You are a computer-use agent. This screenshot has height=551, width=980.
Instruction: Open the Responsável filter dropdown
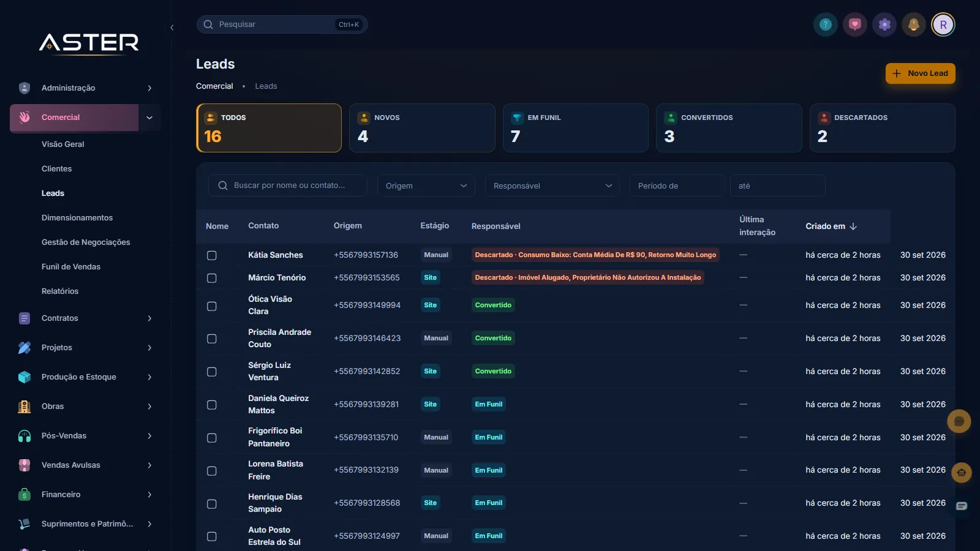click(x=552, y=186)
